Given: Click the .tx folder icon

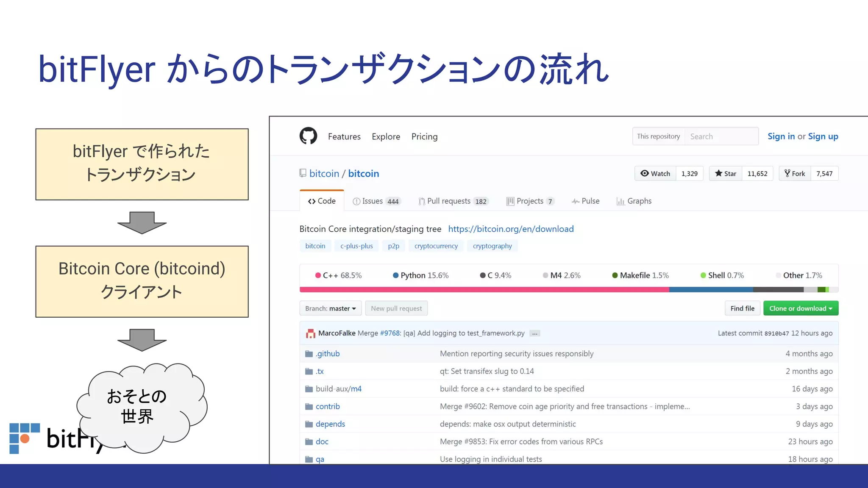Looking at the screenshot, I should pyautogui.click(x=309, y=372).
